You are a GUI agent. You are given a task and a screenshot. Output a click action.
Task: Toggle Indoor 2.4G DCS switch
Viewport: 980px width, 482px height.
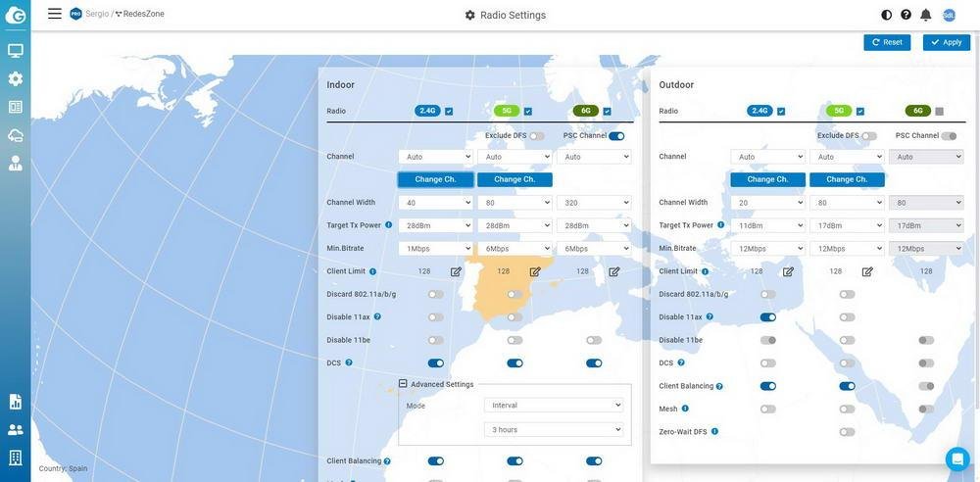[436, 362]
